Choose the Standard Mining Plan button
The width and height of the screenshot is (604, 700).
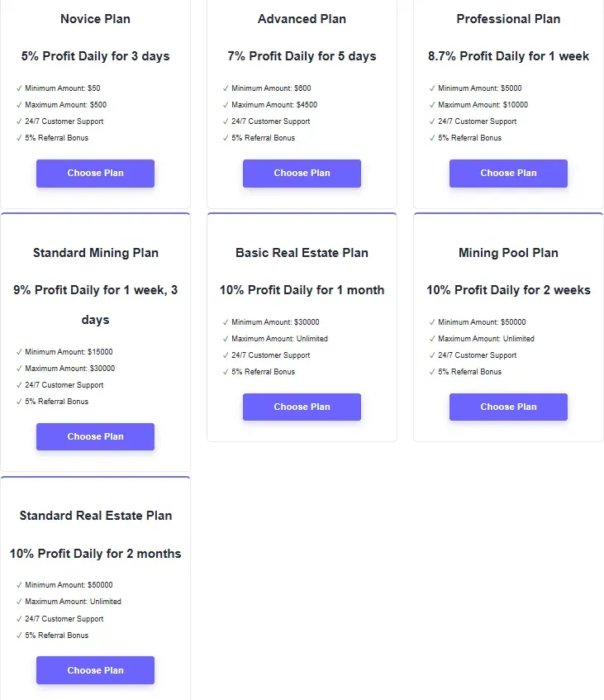coord(95,437)
